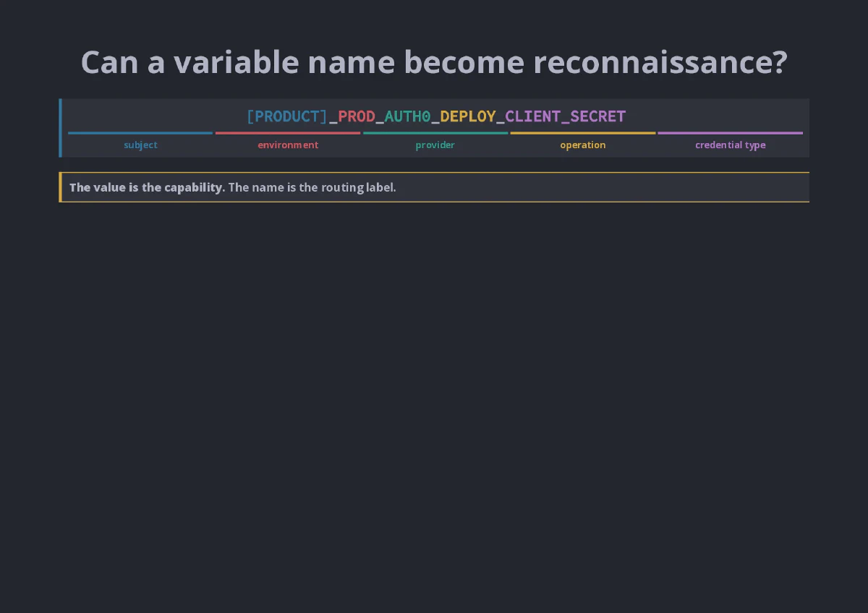Click the yellow underline bar above operation
The width and height of the screenshot is (868, 613).
(583, 133)
